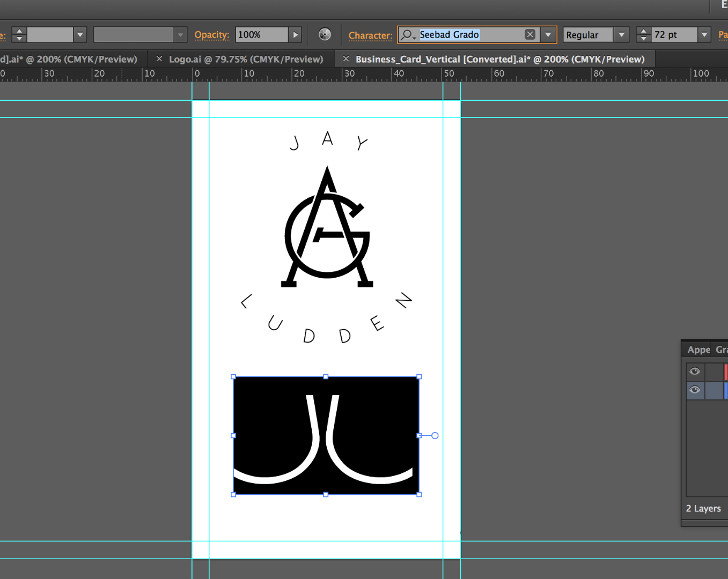
Task: Click the text out-port circle handle
Action: point(435,435)
